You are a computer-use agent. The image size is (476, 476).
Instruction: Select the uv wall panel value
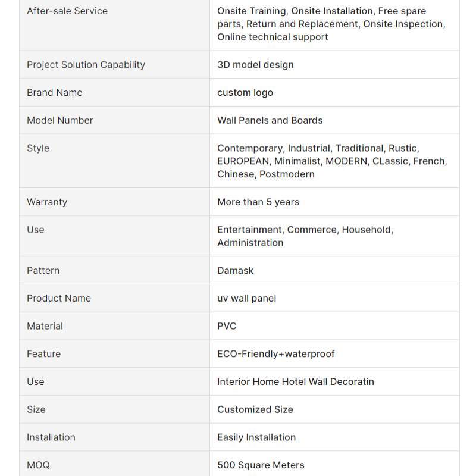coord(246,299)
